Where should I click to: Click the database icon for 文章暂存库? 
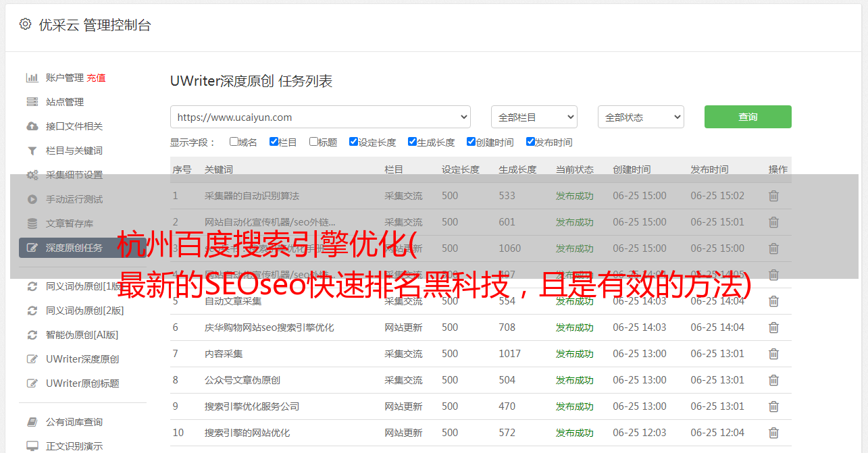point(32,223)
